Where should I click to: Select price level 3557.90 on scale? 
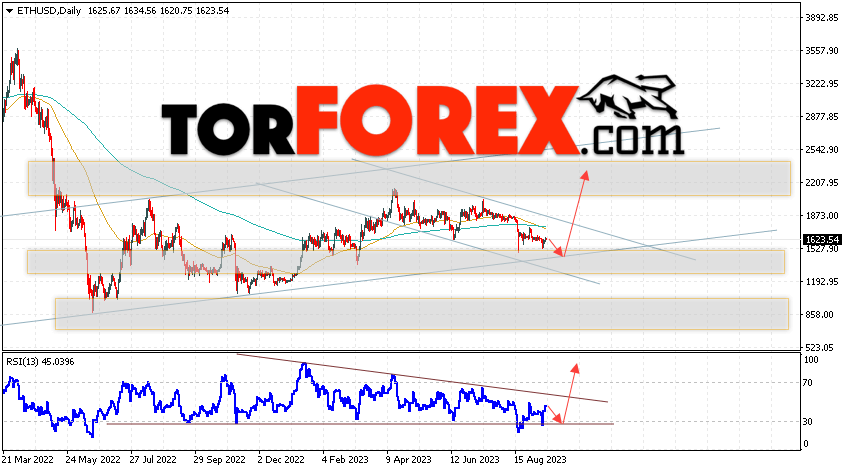tap(822, 51)
